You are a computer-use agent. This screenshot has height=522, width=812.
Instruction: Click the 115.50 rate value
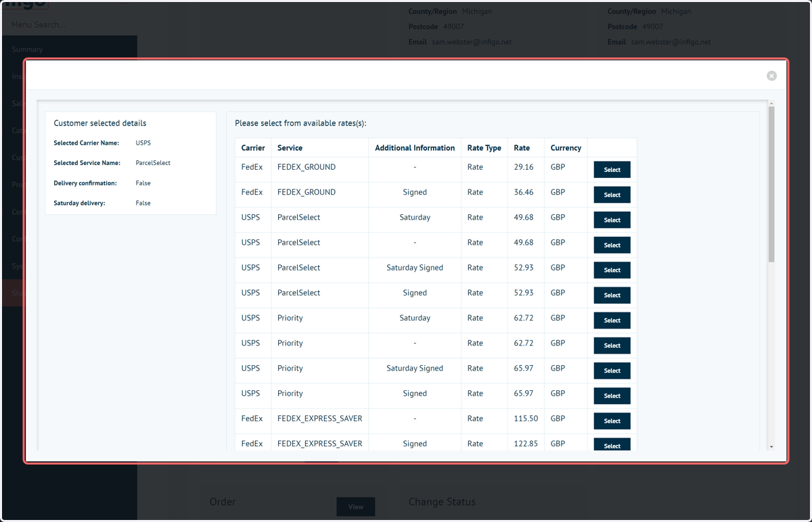pos(526,419)
